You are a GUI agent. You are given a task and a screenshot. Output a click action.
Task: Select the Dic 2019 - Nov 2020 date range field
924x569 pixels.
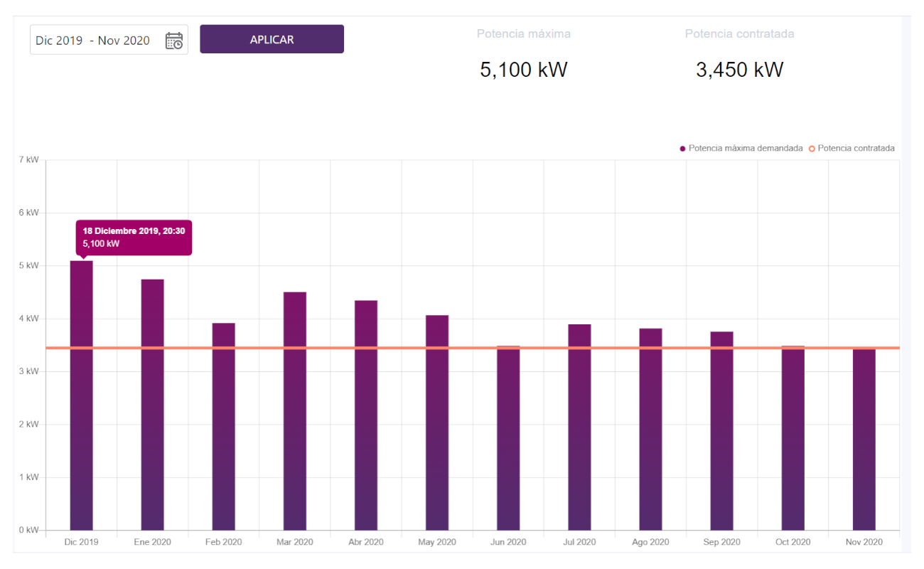109,40
